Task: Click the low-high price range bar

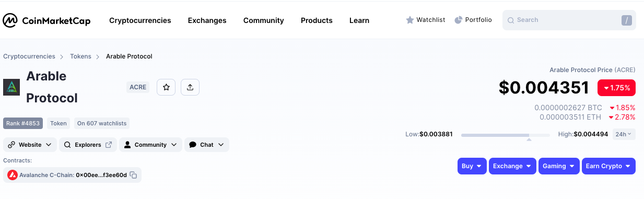Action: coord(505,135)
